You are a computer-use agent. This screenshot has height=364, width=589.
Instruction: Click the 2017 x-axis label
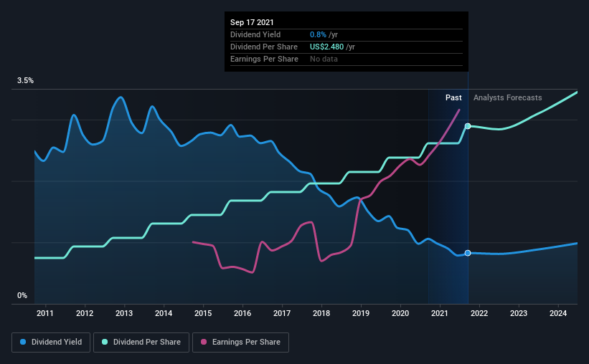point(282,313)
